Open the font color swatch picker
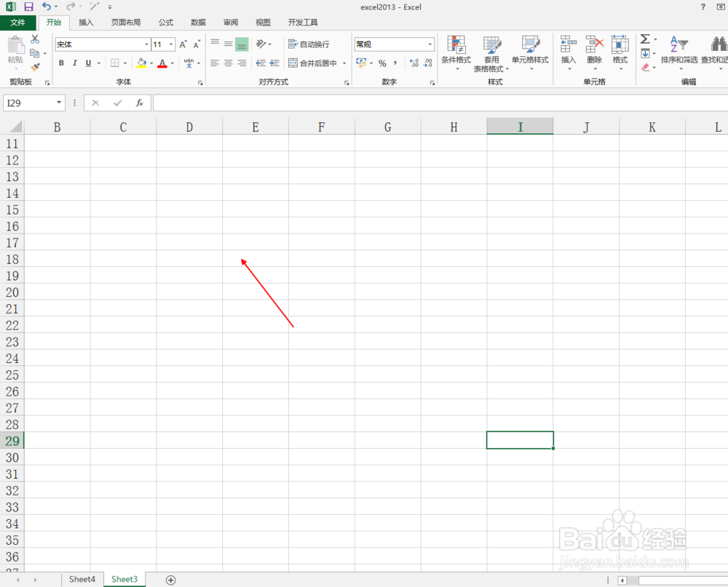Image resolution: width=728 pixels, height=587 pixels. pyautogui.click(x=164, y=63)
